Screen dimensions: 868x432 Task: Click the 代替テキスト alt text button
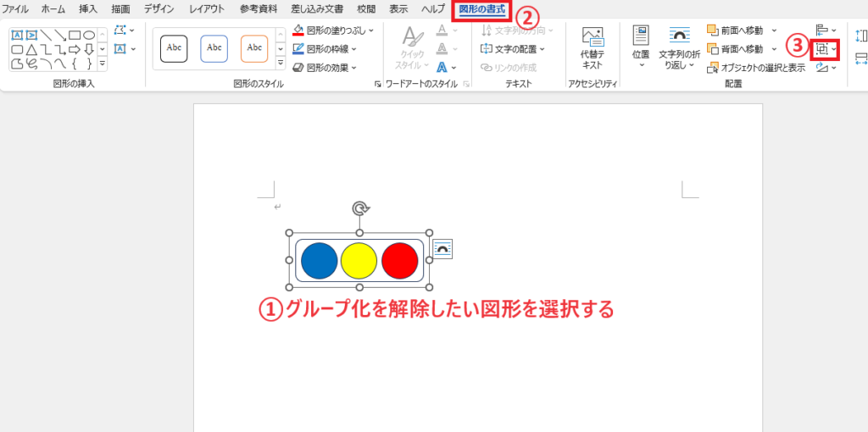tap(593, 48)
